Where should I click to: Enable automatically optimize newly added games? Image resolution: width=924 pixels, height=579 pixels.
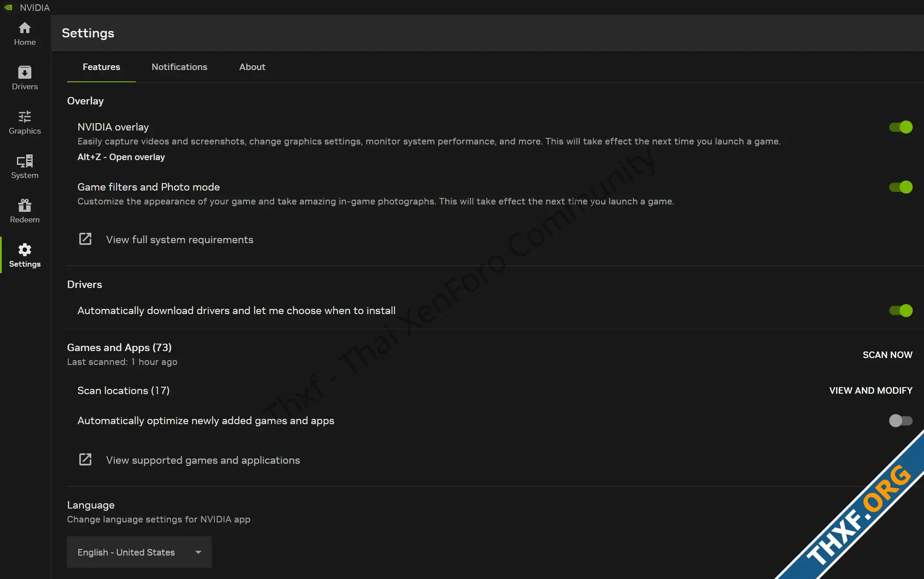[901, 421]
